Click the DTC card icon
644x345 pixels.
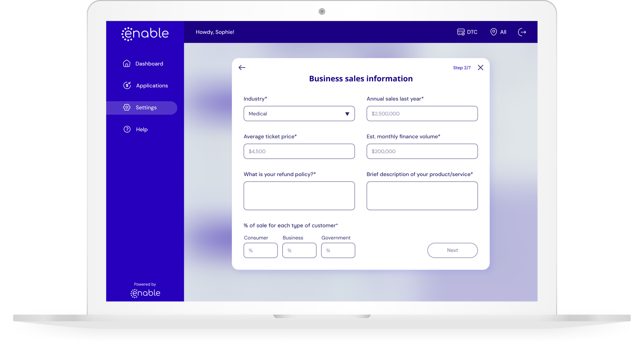tap(461, 32)
